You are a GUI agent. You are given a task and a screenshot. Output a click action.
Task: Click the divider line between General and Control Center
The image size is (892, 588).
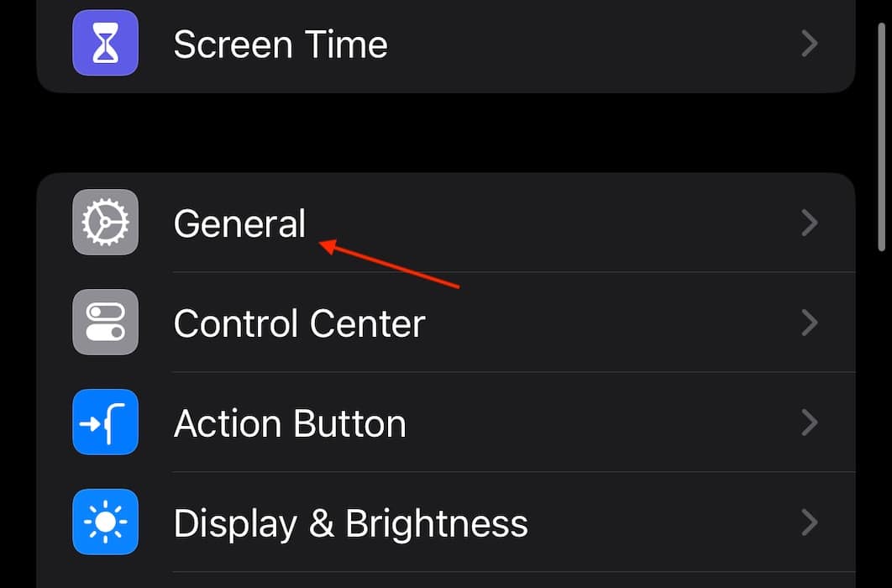point(512,272)
